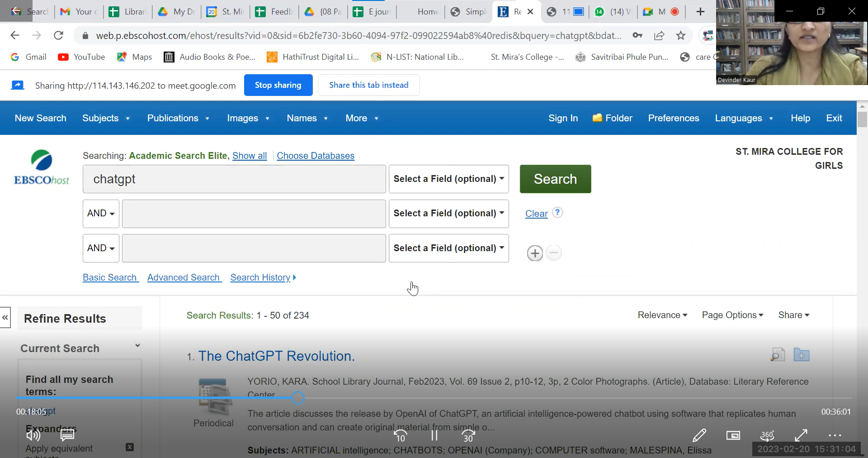The height and width of the screenshot is (458, 868).
Task: Open The ChatGPT Revolution article title
Action: tap(276, 356)
